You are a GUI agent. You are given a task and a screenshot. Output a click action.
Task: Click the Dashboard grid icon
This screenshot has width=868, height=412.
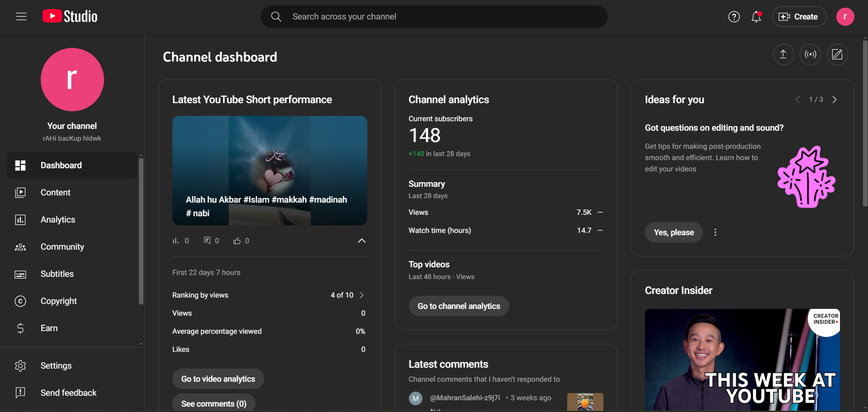[x=20, y=166]
